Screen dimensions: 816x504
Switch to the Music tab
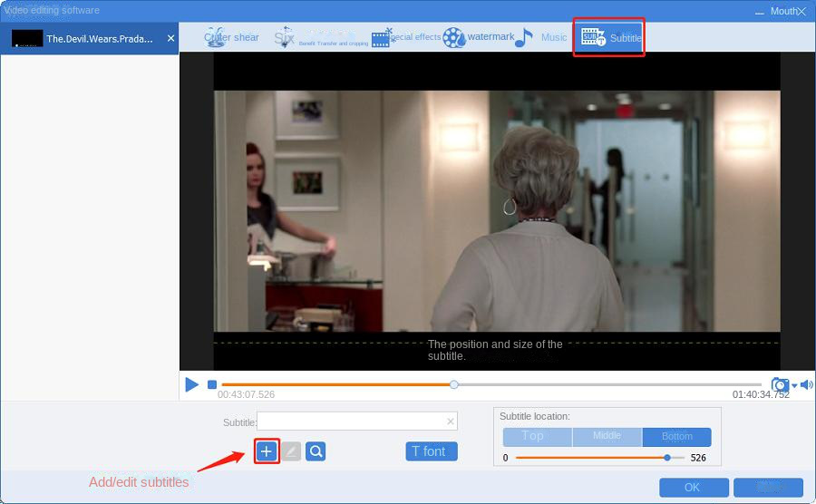541,37
